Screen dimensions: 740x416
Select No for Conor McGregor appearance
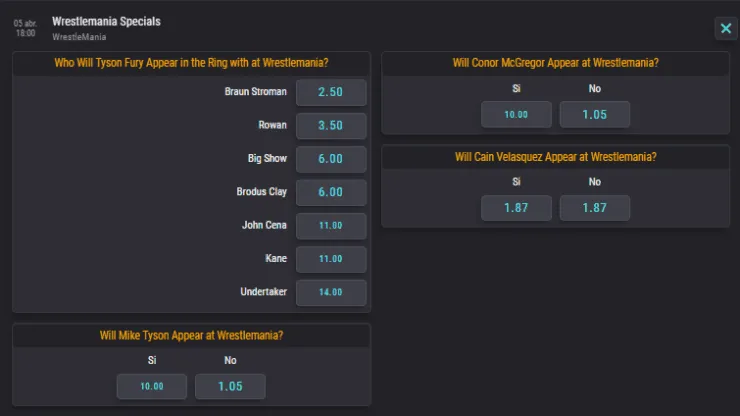click(594, 114)
